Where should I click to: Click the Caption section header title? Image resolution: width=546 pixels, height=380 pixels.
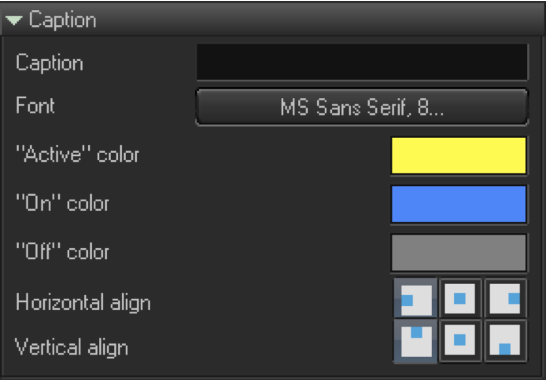pos(63,20)
